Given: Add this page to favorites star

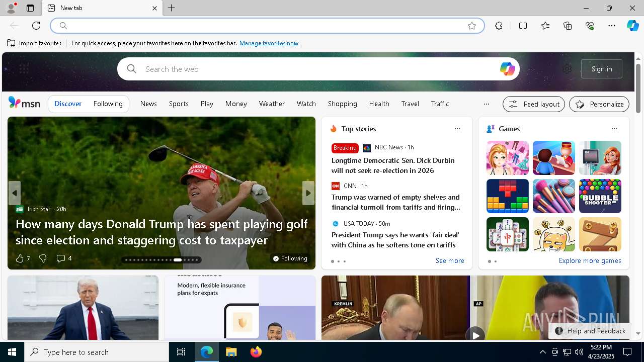Looking at the screenshot, I should pos(472,26).
